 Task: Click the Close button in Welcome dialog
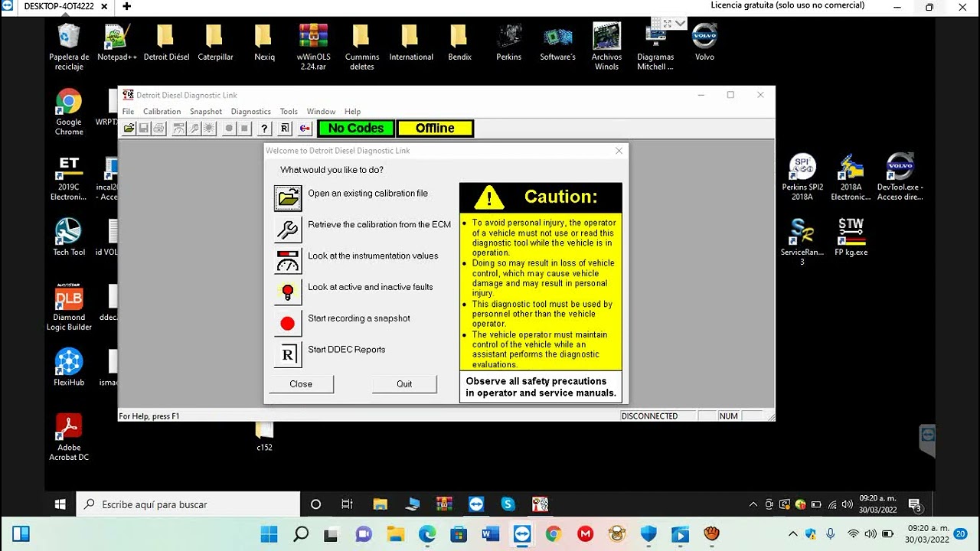point(301,384)
